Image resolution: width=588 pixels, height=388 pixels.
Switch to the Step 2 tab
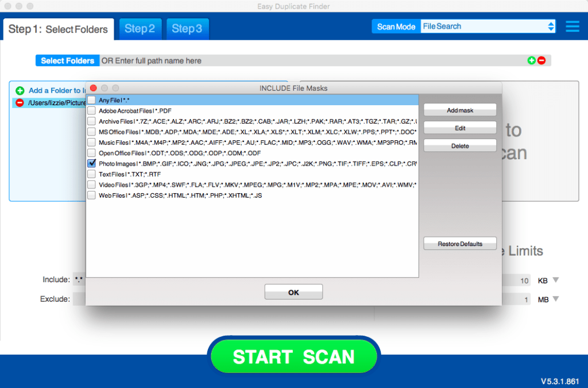coord(140,29)
